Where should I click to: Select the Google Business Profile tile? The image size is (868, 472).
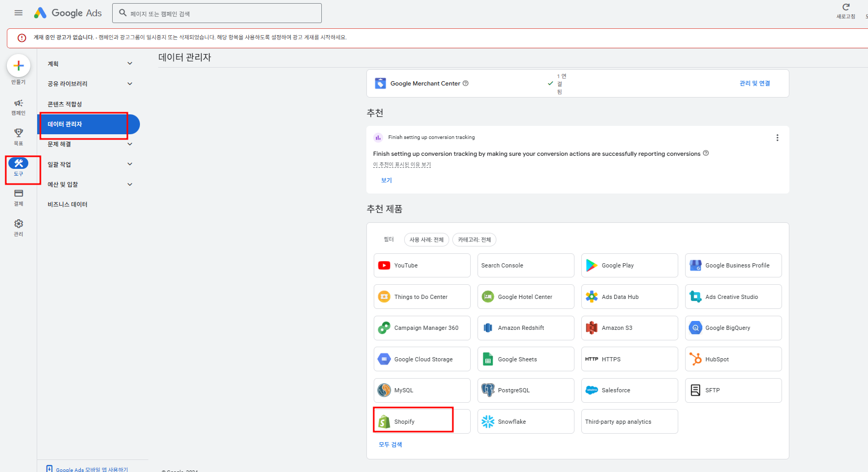coord(733,265)
